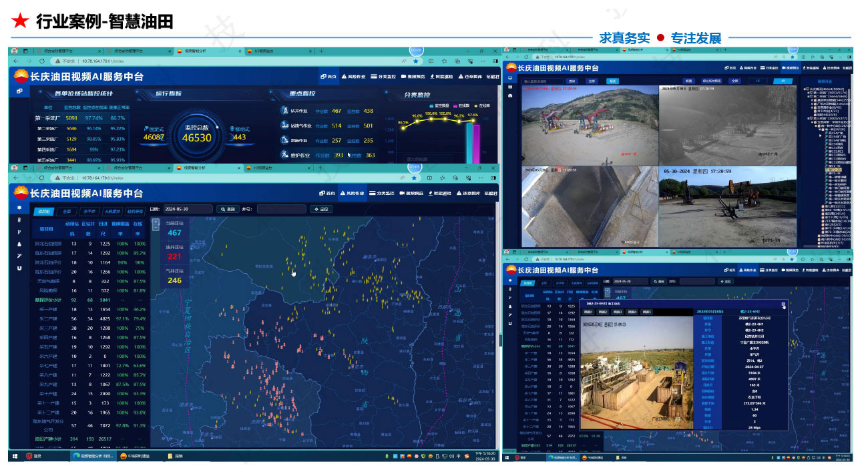
Task: Click the 定位 button in large map window
Action: 320,209
